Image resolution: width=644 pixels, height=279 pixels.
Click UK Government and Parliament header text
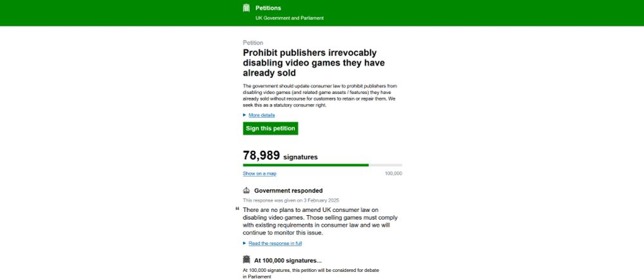point(290,18)
